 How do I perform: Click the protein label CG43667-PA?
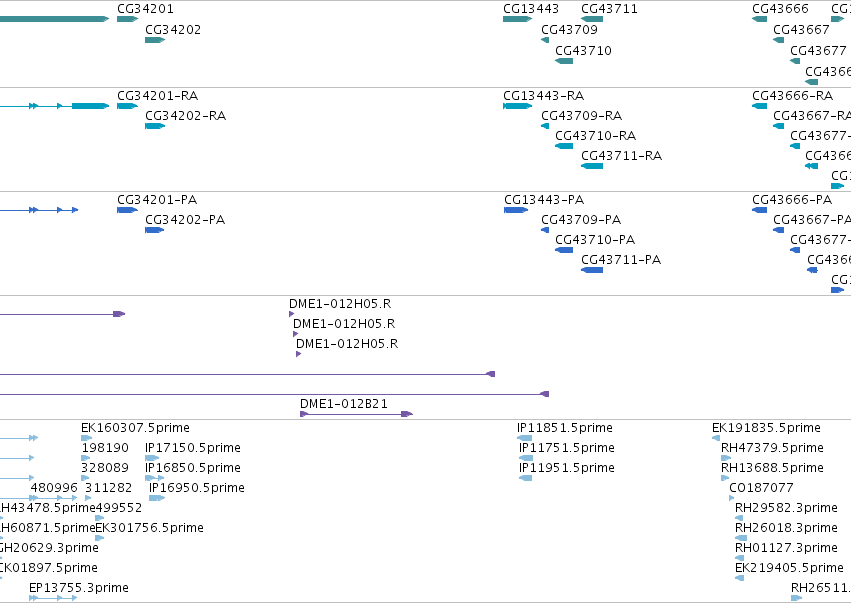(x=812, y=220)
